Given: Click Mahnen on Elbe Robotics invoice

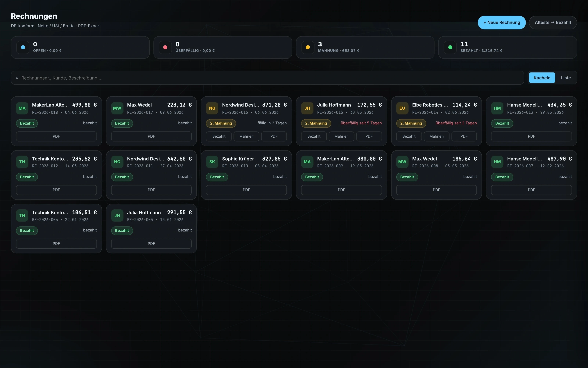Looking at the screenshot, I should tap(436, 136).
